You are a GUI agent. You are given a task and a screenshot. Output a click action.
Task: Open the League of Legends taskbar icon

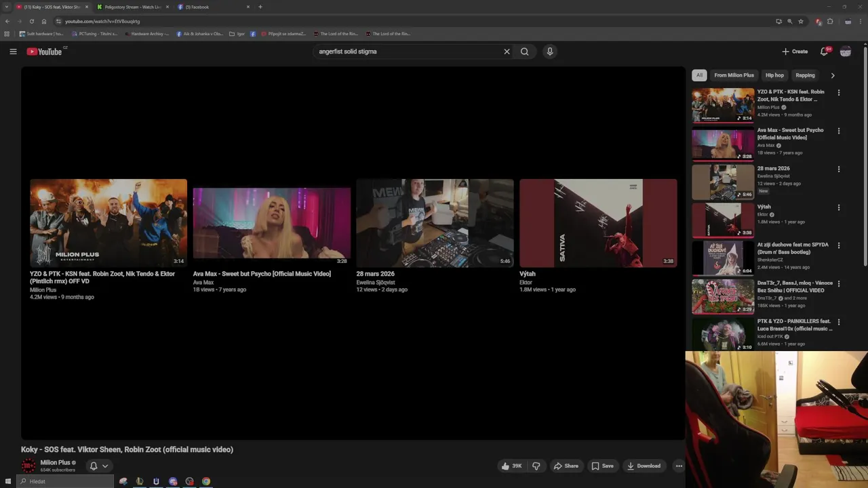139,481
